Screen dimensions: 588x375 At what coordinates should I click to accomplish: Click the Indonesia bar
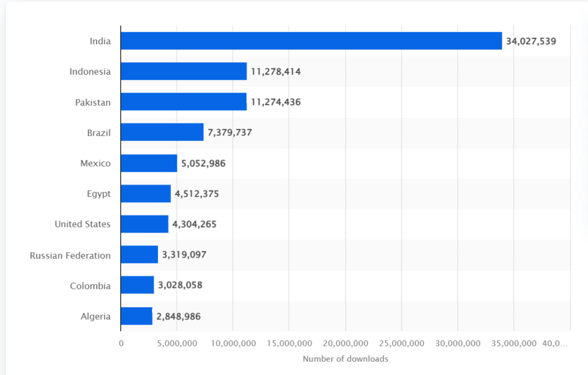click(184, 71)
